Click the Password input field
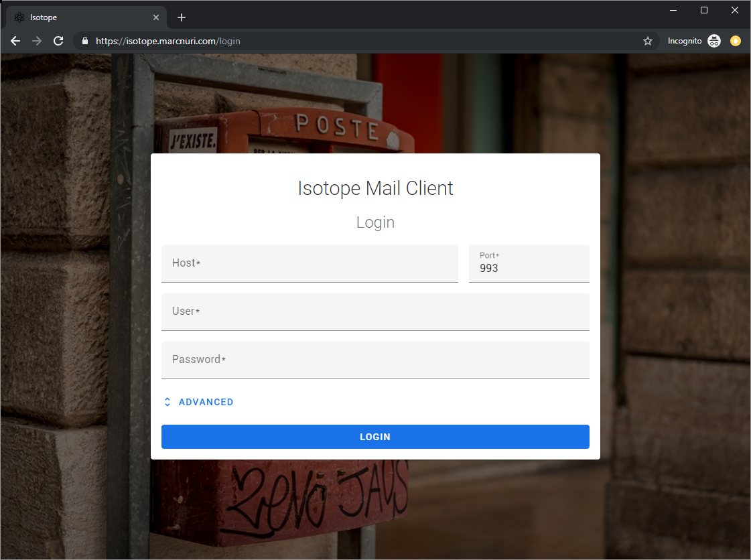Image resolution: width=751 pixels, height=560 pixels. pos(375,360)
